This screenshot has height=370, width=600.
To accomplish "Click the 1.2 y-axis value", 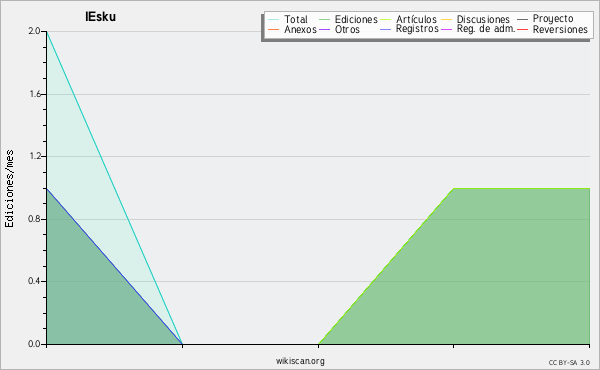I will (35, 156).
